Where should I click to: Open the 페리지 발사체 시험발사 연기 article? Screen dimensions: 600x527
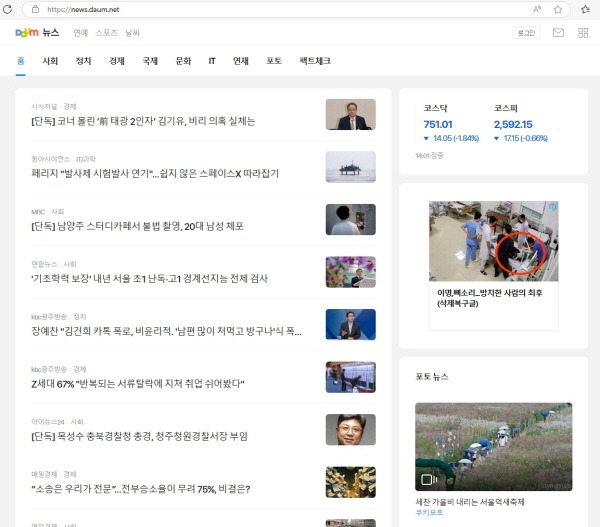click(155, 174)
